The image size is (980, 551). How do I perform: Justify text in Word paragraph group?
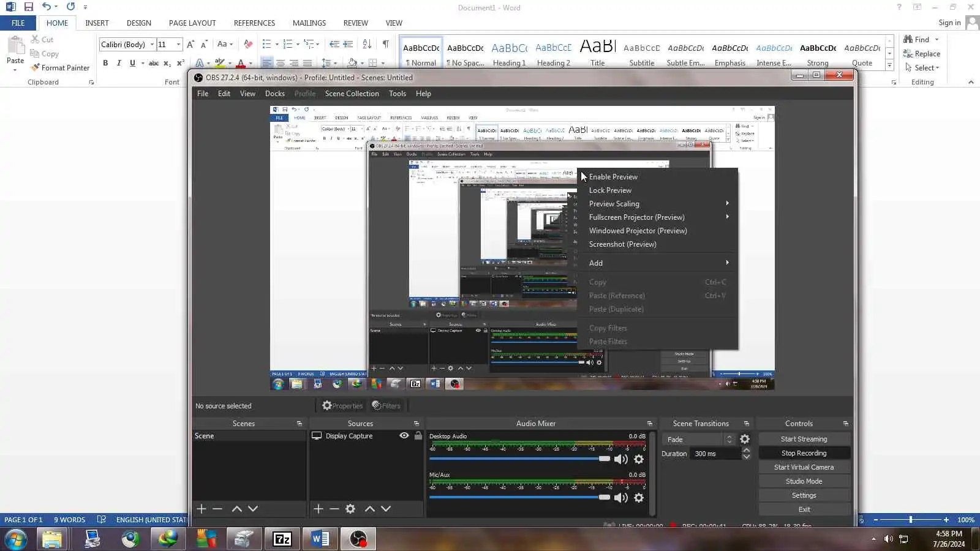307,62
